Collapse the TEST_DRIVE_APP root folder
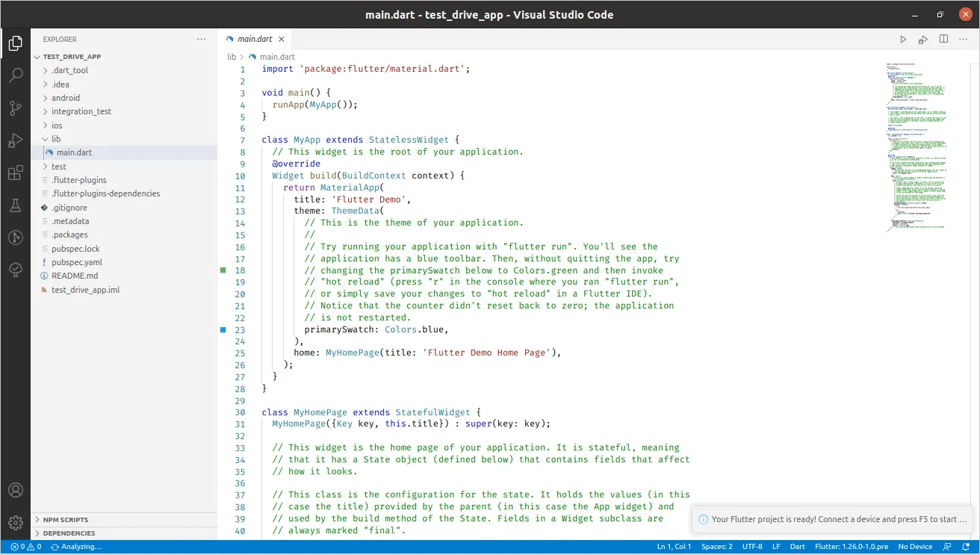980x555 pixels. point(39,57)
